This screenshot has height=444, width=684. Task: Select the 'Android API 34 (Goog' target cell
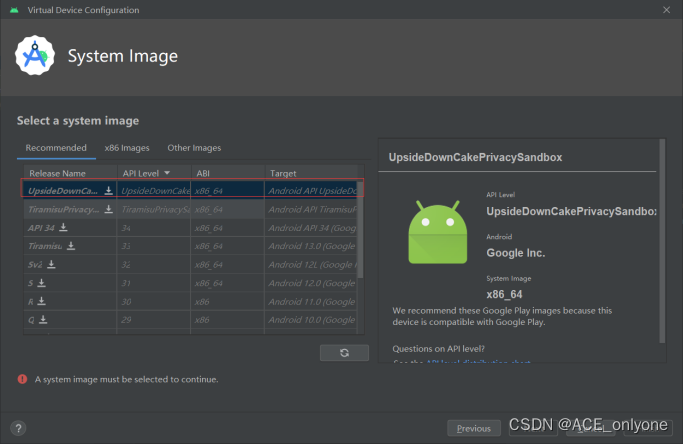click(311, 228)
